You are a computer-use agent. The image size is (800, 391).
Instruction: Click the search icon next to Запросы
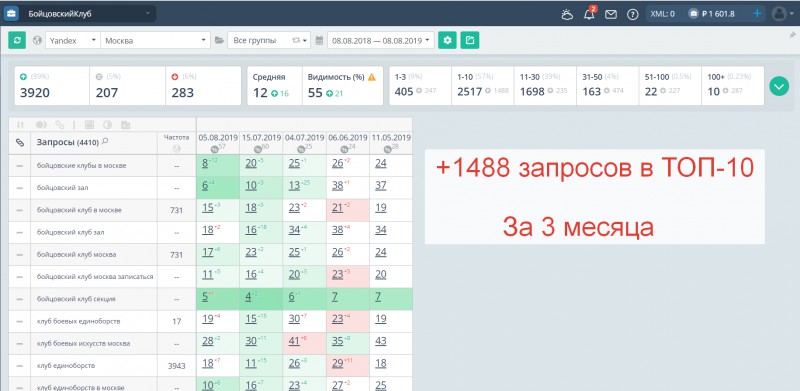(105, 141)
